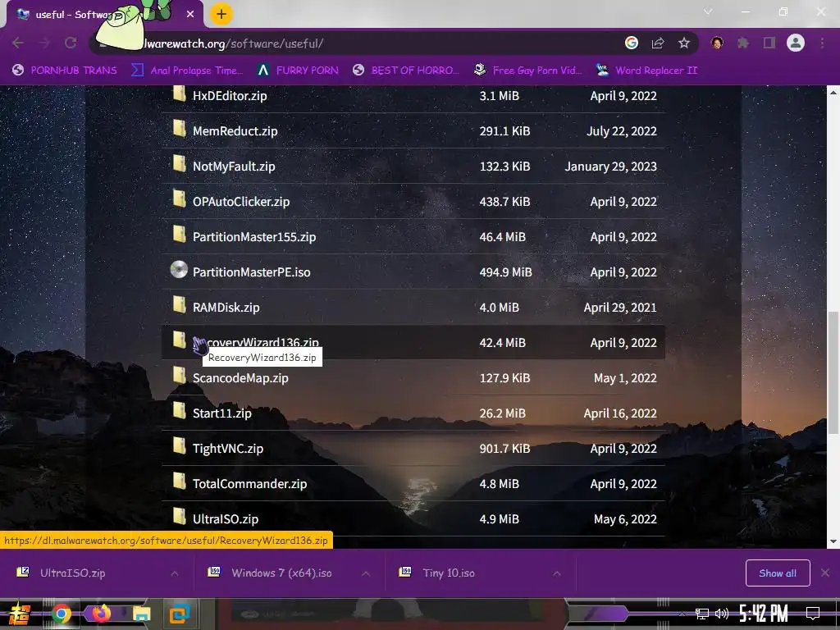Viewport: 840px width, 630px height.
Task: Click the Start11.zip archive icon
Action: point(179,411)
